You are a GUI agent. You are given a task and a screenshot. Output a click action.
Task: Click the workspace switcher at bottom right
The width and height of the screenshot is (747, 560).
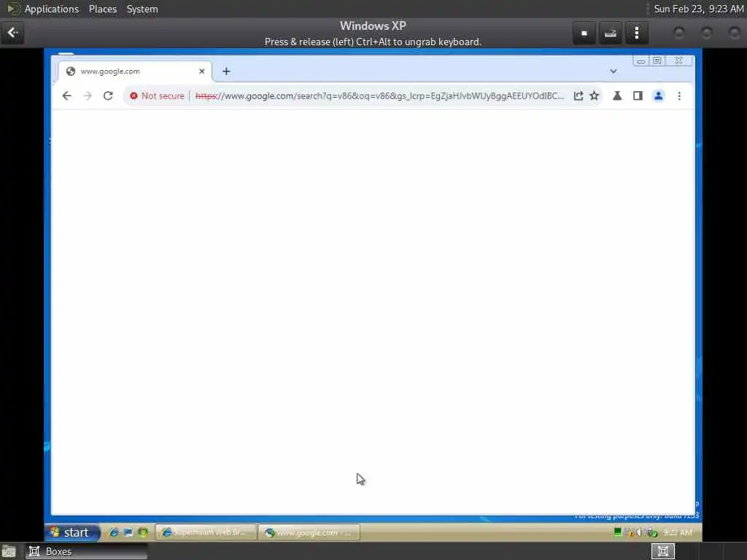pyautogui.click(x=662, y=551)
